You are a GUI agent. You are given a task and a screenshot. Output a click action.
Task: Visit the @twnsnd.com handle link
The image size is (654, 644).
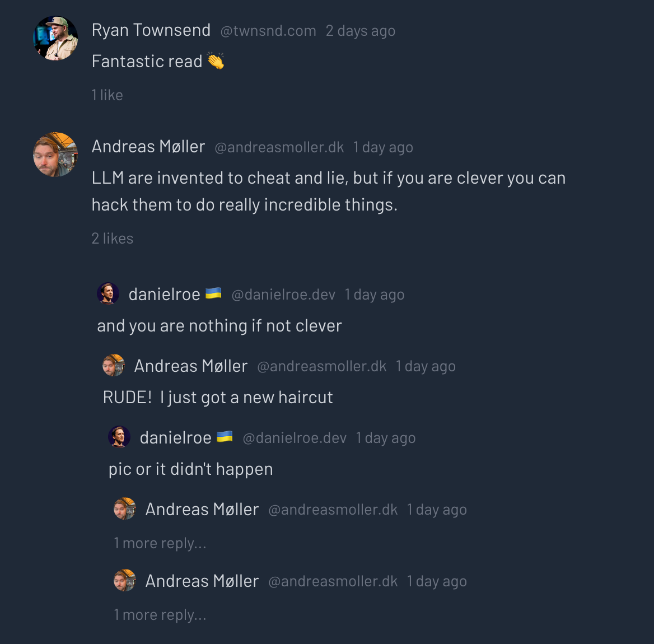point(268,31)
